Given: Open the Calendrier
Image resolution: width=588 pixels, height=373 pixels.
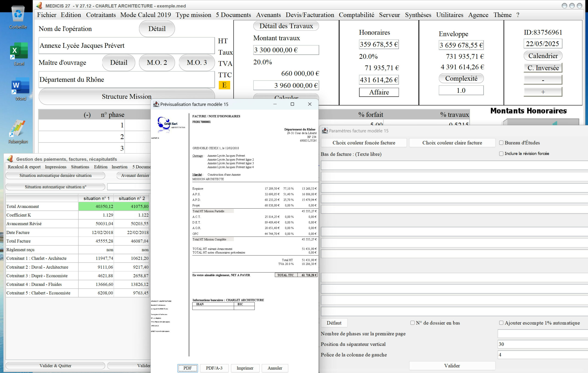Looking at the screenshot, I should [x=543, y=56].
